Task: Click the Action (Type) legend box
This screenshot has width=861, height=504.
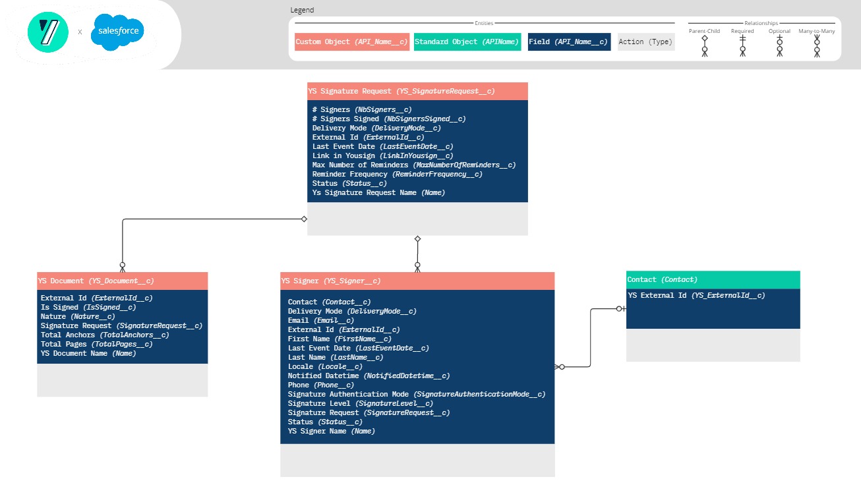Action: 645,42
